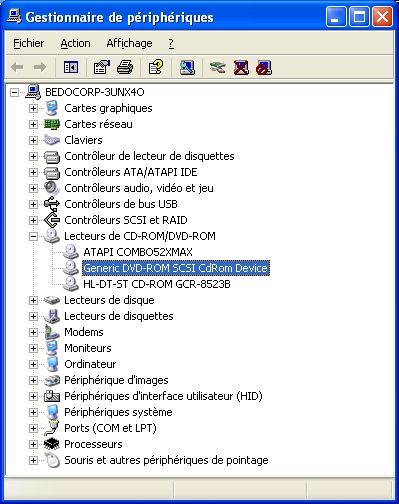Screen dimensions: 399x504
Task: Expand the Modems node
Action: [33, 332]
